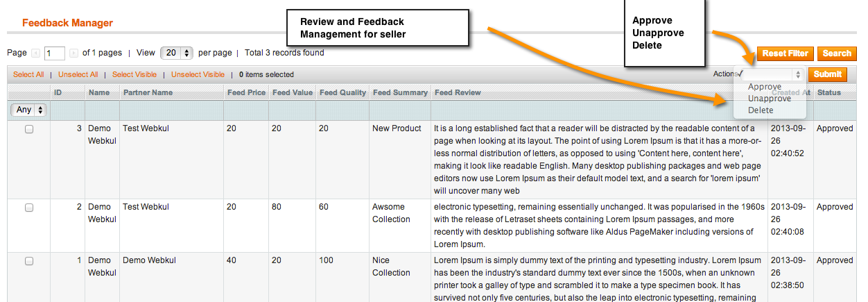This screenshot has width=868, height=302.
Task: Sort by Name column header
Action: (99, 92)
